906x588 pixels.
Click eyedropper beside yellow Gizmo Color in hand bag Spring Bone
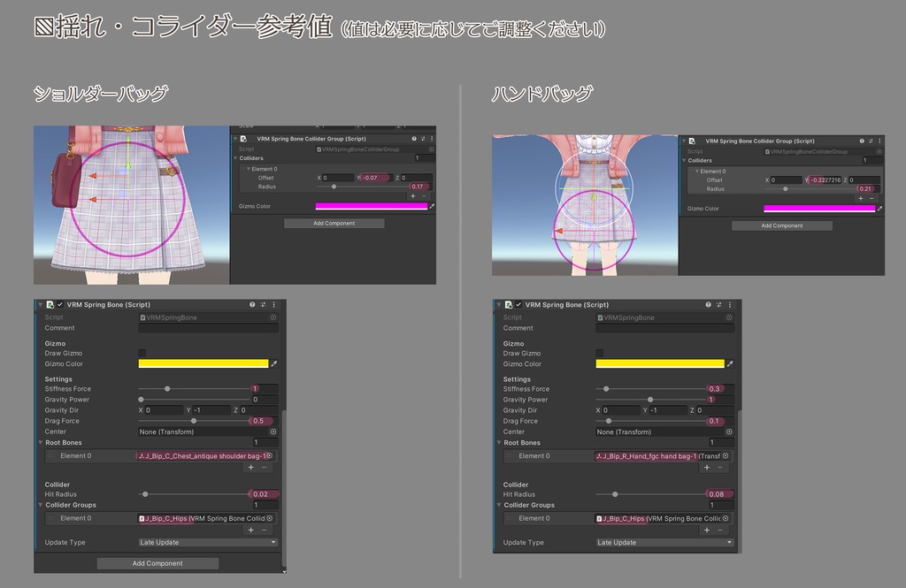(x=730, y=364)
